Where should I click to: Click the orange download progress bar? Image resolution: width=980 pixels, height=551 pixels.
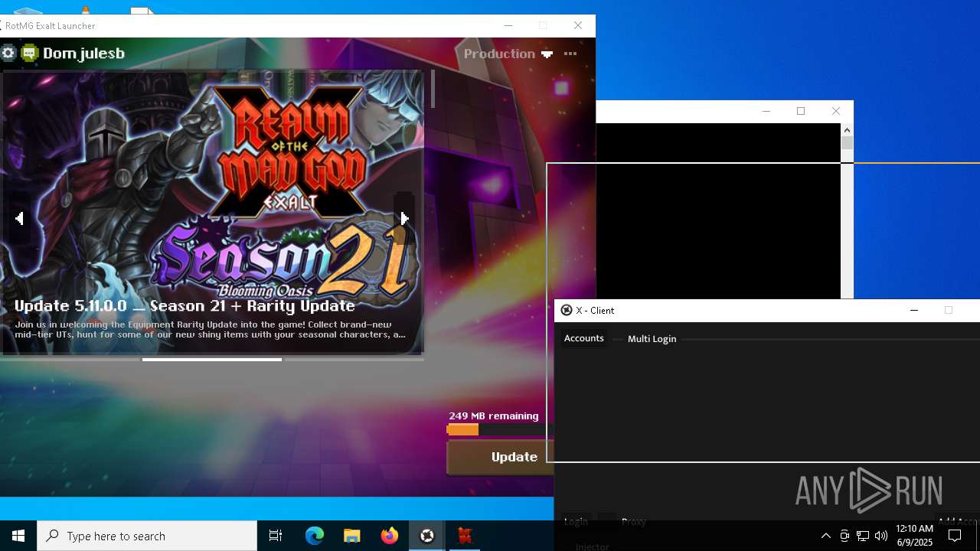tap(462, 430)
